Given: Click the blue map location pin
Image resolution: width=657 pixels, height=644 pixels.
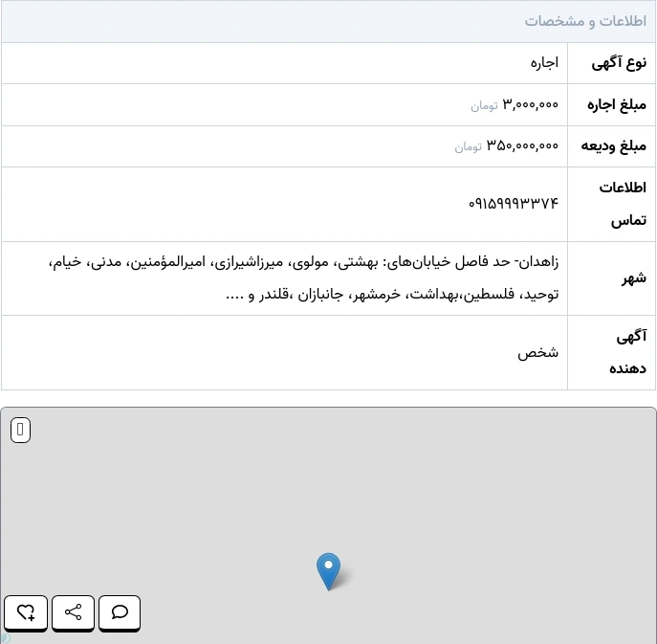Looking at the screenshot, I should point(329,571).
